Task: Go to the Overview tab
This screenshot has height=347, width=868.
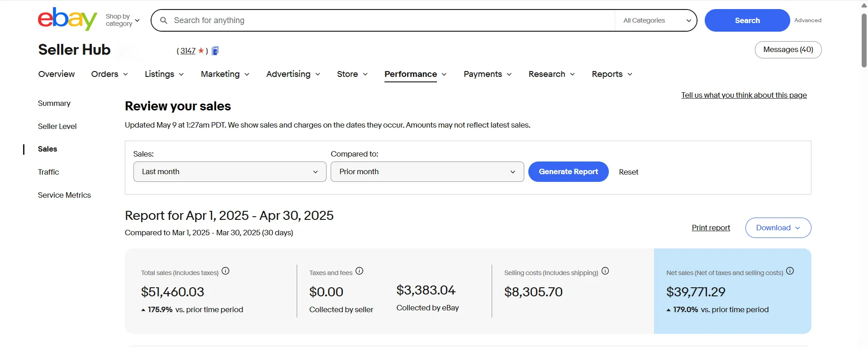Action: [57, 74]
